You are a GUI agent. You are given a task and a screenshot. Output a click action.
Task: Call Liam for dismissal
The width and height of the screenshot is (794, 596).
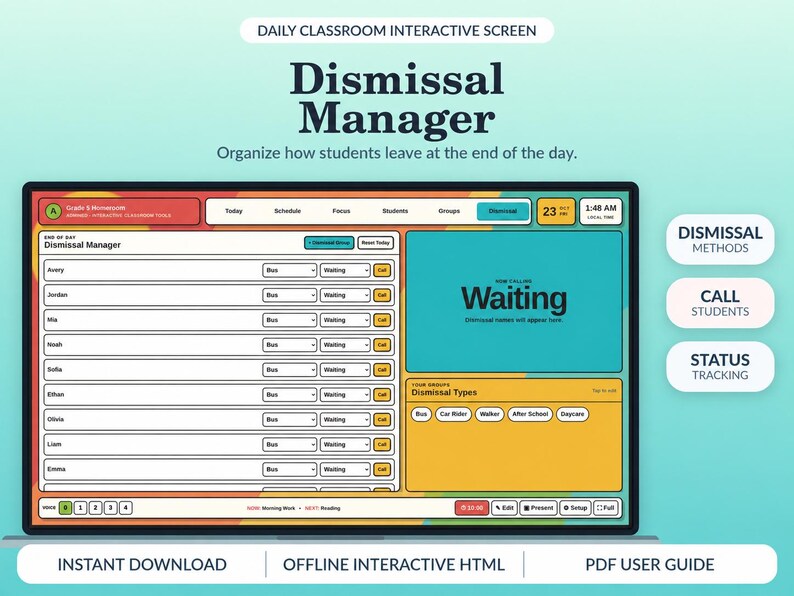pyautogui.click(x=382, y=445)
